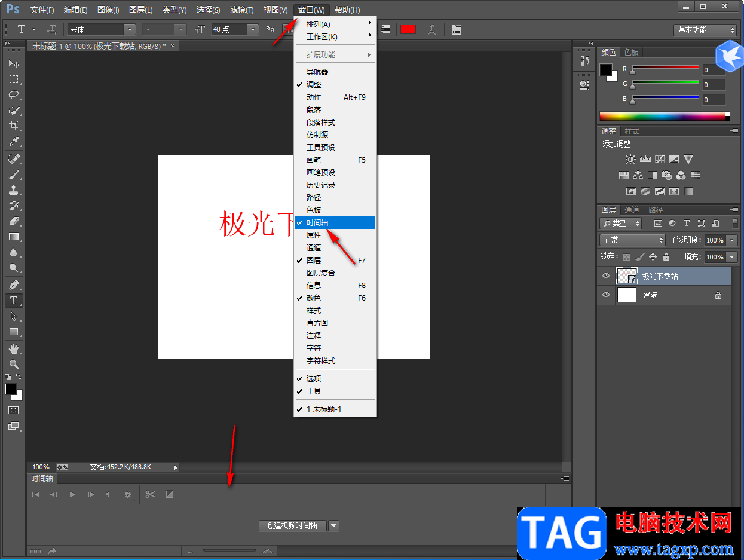Hide the 背景 layer
744x560 pixels.
coord(606,295)
